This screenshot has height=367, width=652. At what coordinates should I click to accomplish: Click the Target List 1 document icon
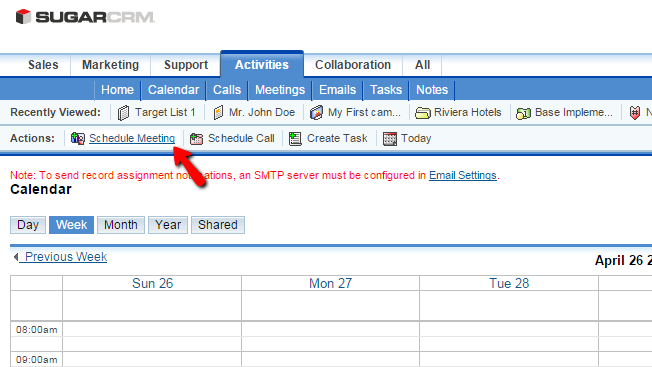[123, 113]
